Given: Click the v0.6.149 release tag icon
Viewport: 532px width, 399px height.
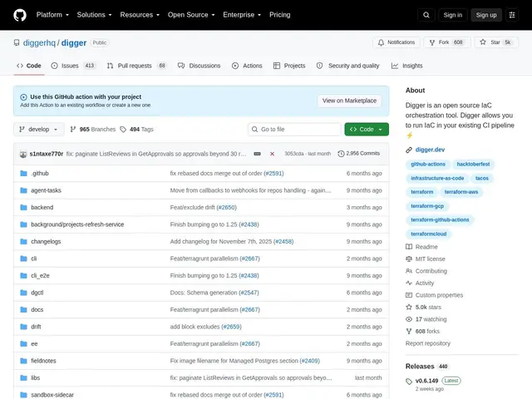Looking at the screenshot, I should coord(409,382).
